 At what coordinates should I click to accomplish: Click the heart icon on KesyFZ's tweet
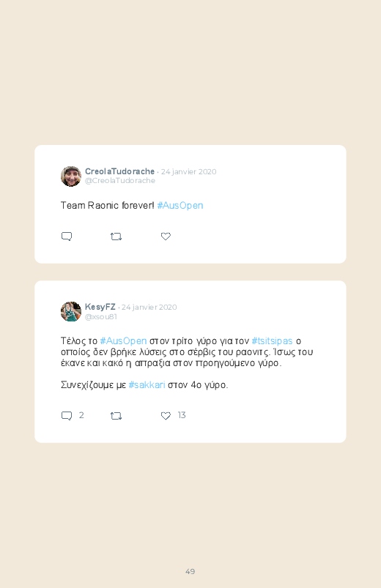click(166, 415)
